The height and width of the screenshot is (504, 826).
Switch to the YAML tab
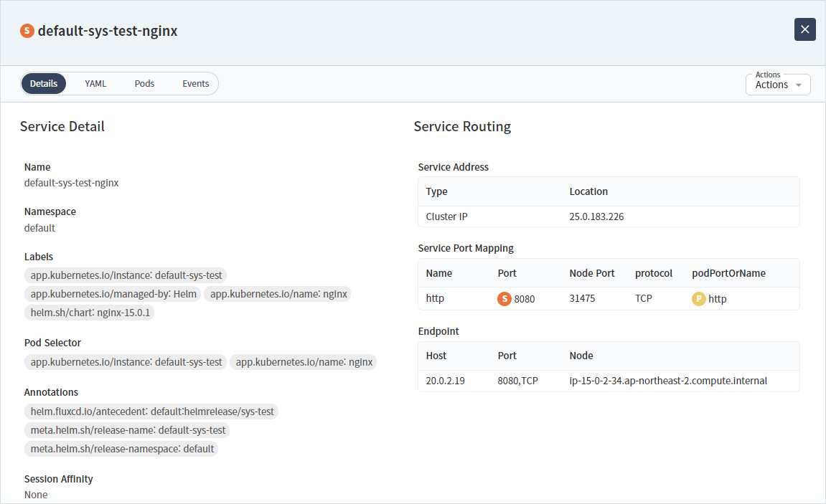coord(95,84)
